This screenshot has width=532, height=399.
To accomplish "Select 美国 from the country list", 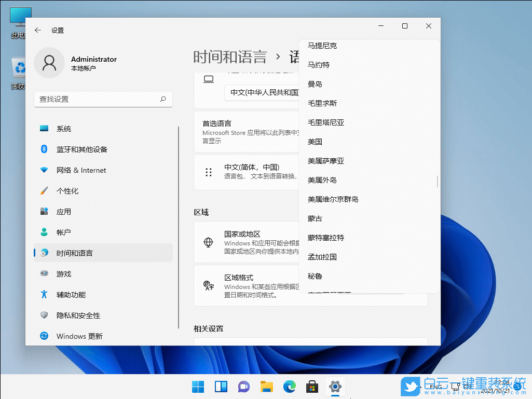I will (x=315, y=142).
